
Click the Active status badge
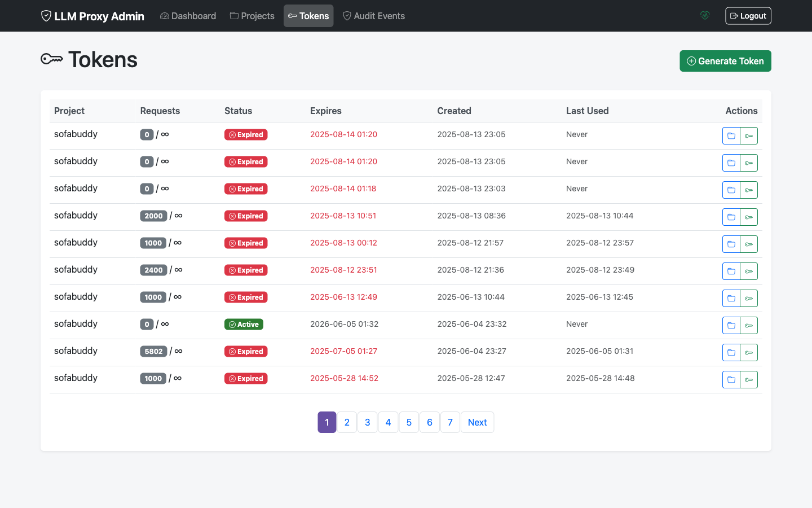(244, 325)
